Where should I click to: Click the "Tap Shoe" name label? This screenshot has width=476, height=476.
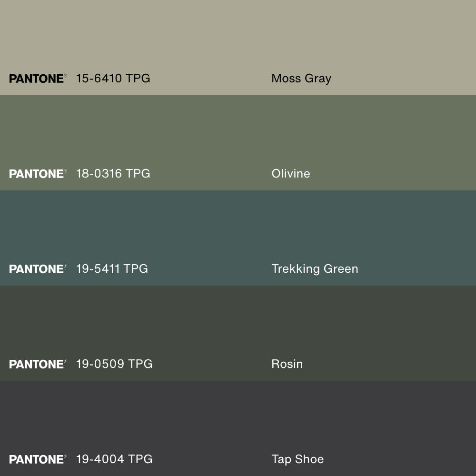tap(297, 459)
